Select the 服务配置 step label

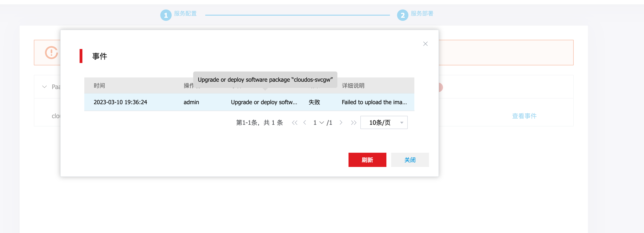185,13
